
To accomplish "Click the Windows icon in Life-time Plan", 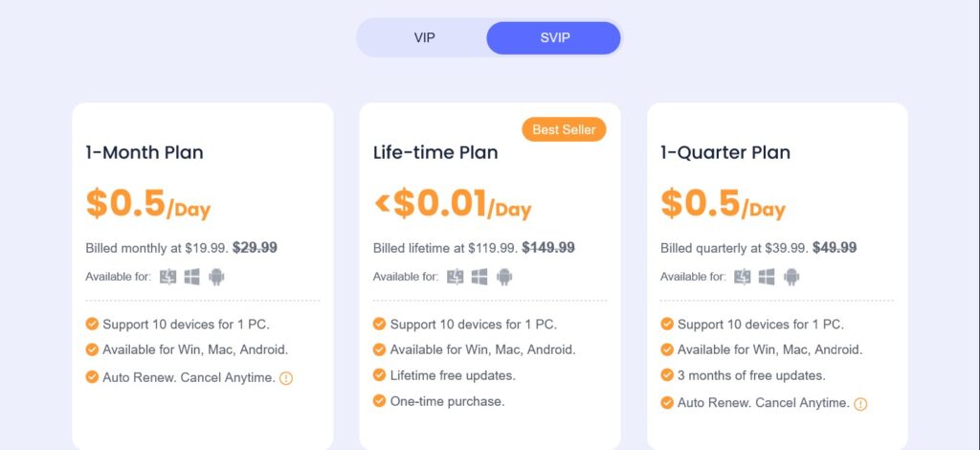I will click(479, 277).
